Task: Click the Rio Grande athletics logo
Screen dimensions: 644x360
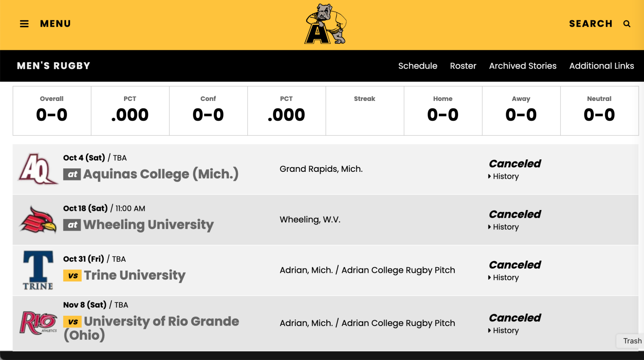Action: point(38,323)
